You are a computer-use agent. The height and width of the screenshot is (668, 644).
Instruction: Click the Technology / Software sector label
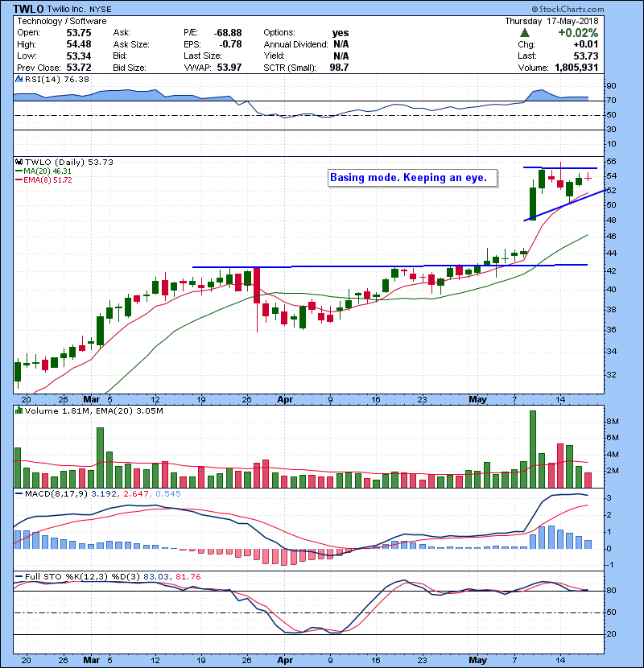(x=62, y=21)
